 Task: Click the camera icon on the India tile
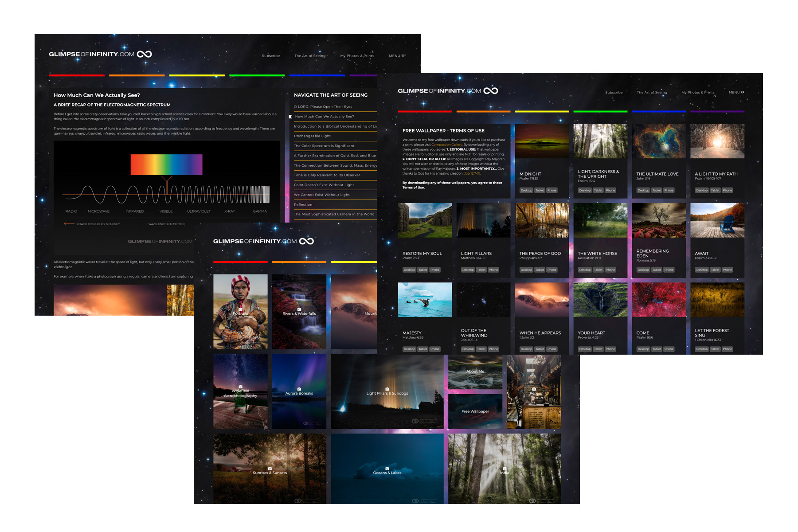[505, 468]
